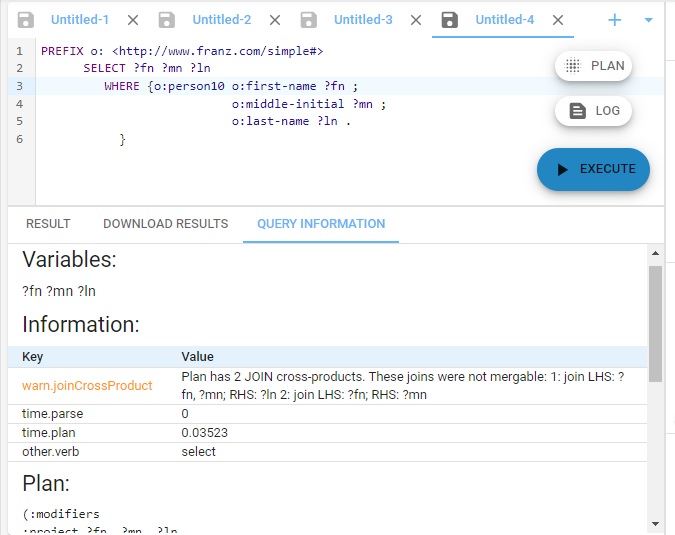Switch to the Untitled-2 tab
Viewport: 675px width, 535px height.
(221, 20)
